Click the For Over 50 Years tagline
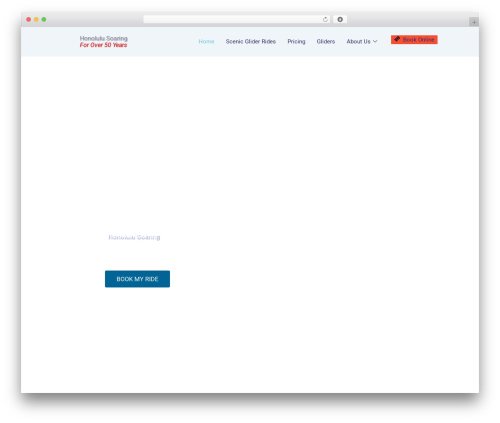The image size is (500, 423). 103,45
